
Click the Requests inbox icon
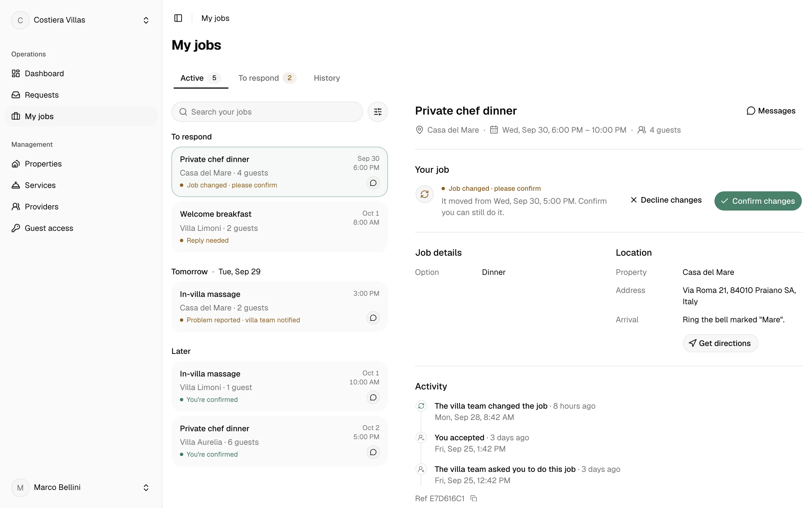tap(16, 95)
